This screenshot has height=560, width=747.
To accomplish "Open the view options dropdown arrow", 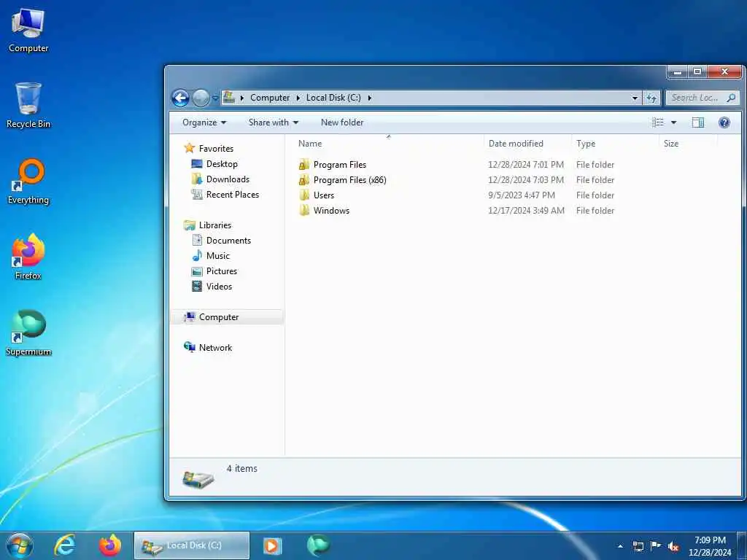I will tap(673, 122).
